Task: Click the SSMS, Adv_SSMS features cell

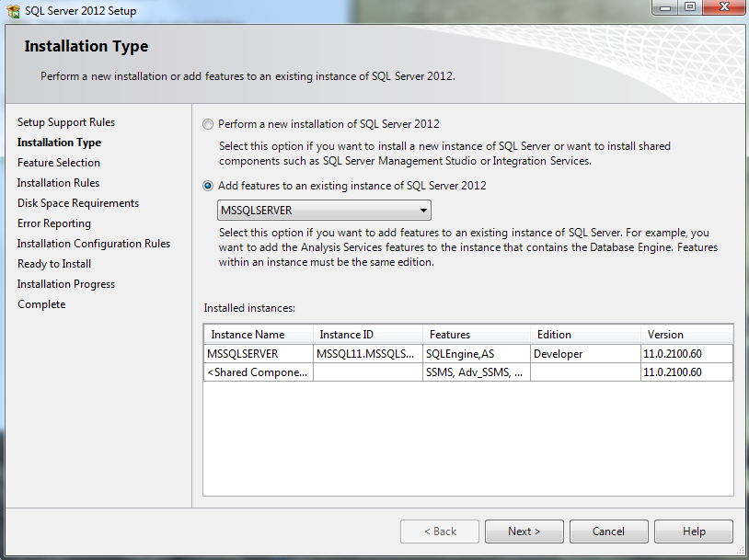Action: (477, 372)
